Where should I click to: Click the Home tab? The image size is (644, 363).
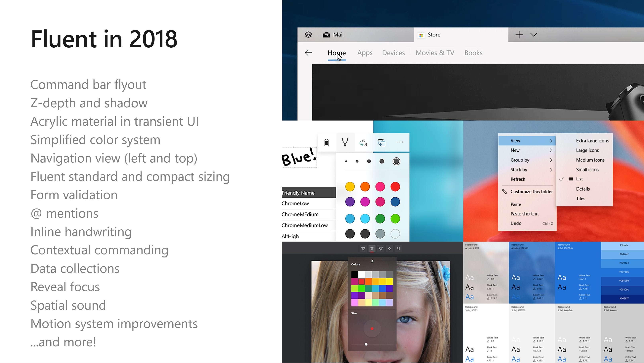pyautogui.click(x=337, y=53)
